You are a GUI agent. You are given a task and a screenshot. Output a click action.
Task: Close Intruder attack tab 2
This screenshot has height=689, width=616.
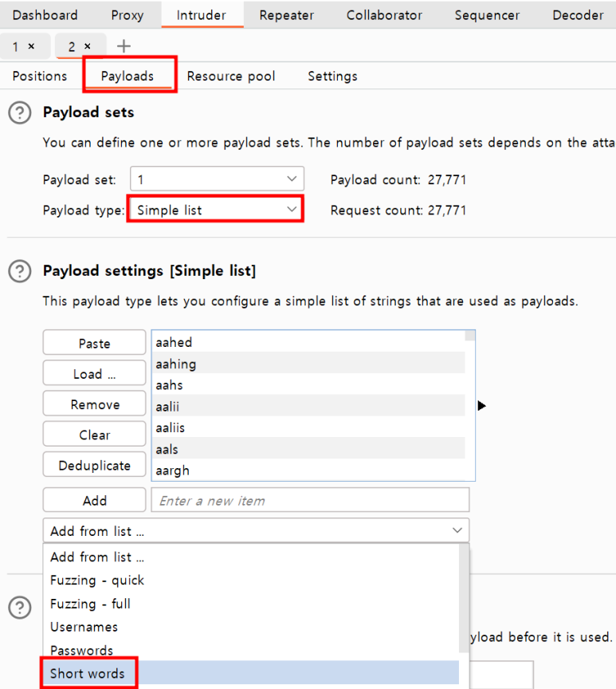coord(88,46)
